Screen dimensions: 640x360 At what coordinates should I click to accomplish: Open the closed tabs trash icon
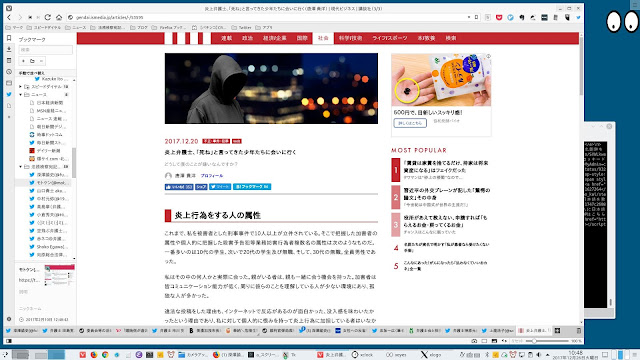578,331
